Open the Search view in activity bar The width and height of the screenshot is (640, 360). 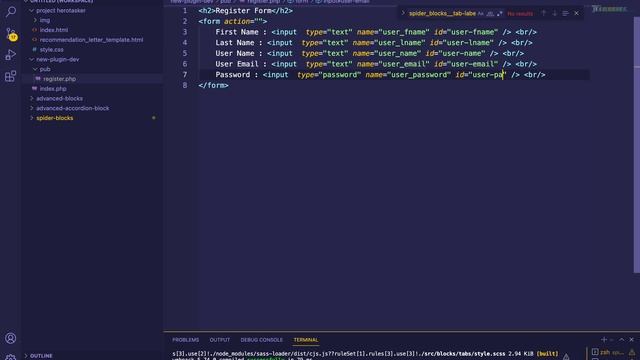(11, 11)
